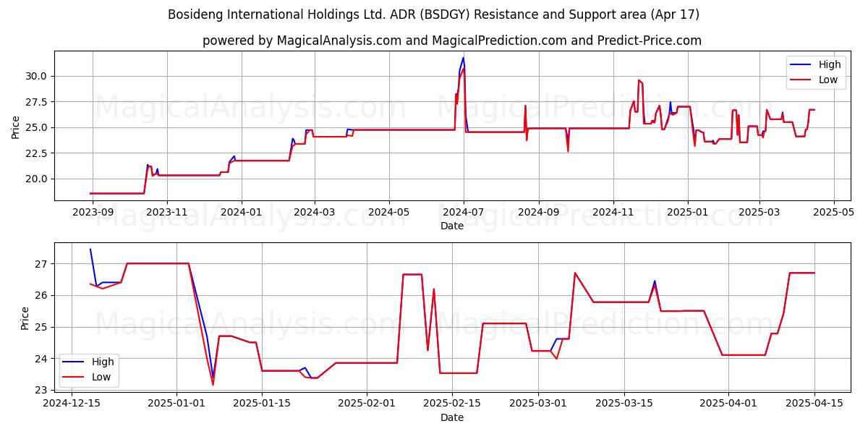Screen dimensions: 868x434
Task: Click the 2025-03-15 x-axis label
Action: click(x=625, y=404)
